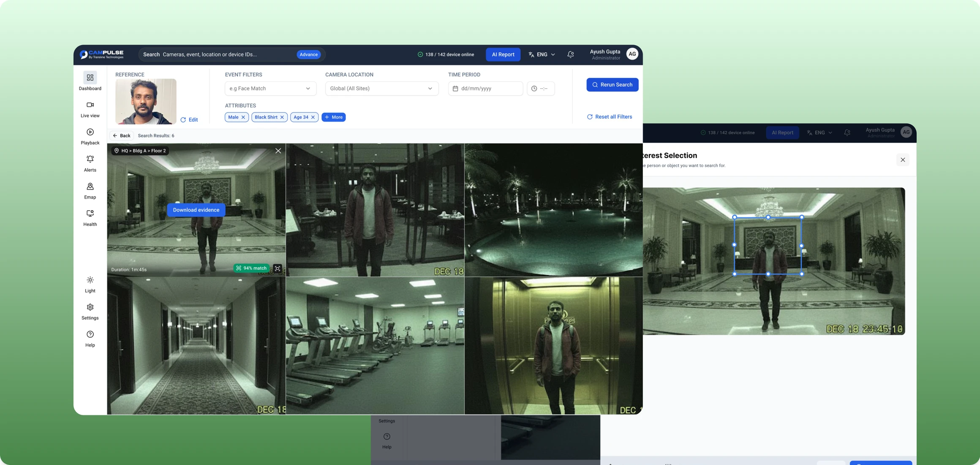Image resolution: width=980 pixels, height=465 pixels.
Task: Click the Rerun Search button
Action: [612, 85]
